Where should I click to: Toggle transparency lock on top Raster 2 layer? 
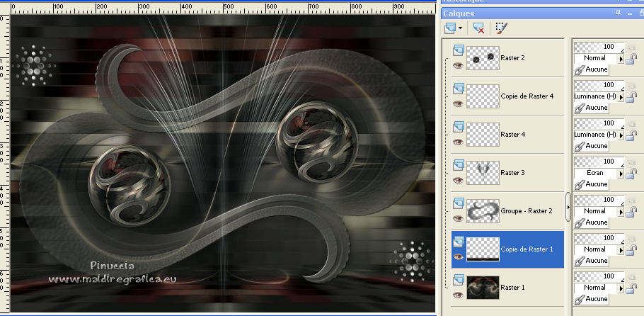[x=631, y=60]
